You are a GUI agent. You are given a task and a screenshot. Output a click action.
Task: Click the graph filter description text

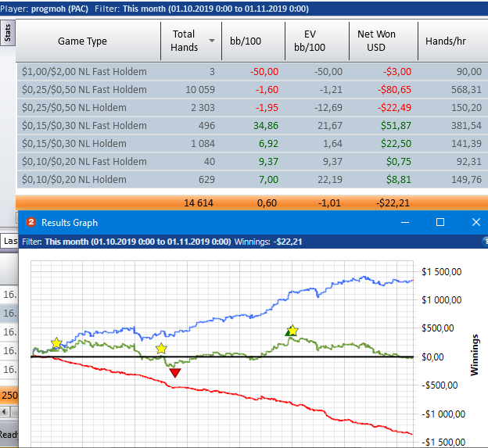pyautogui.click(x=127, y=242)
